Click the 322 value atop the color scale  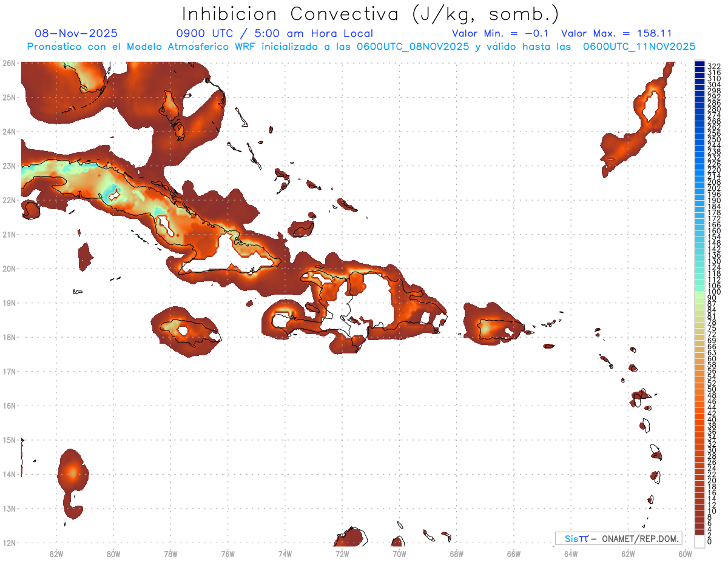coord(714,66)
